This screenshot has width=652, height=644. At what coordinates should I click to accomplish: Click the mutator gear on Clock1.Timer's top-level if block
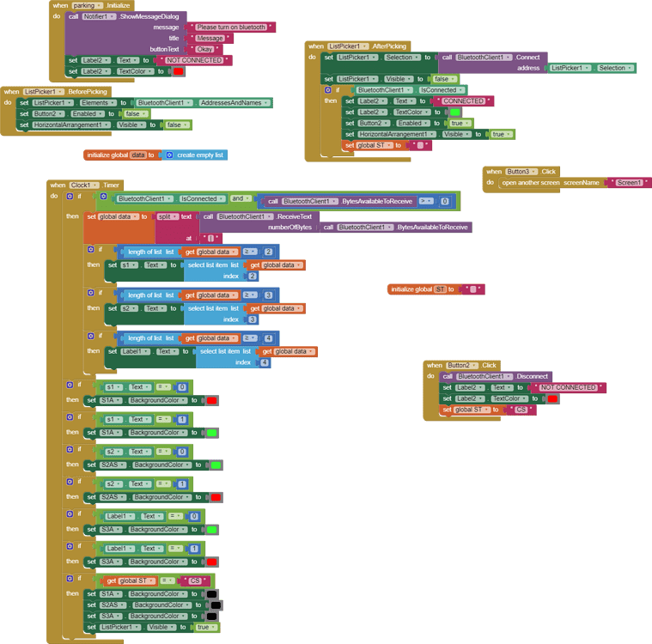(70, 197)
